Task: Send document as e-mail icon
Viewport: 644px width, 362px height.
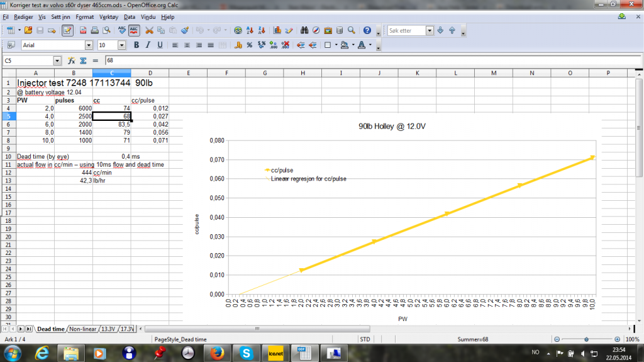Action: coord(52,30)
